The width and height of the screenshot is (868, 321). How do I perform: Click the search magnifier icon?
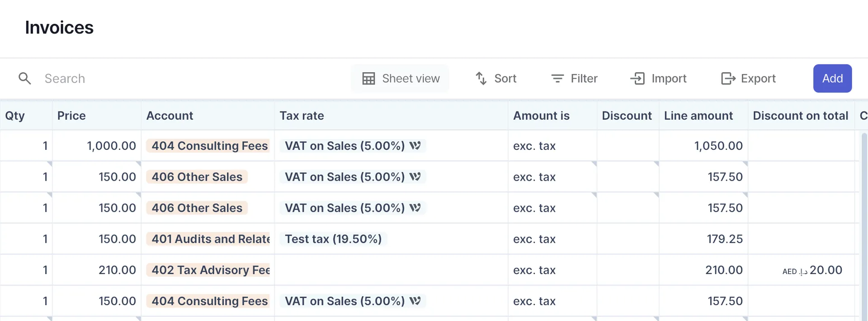coord(25,79)
